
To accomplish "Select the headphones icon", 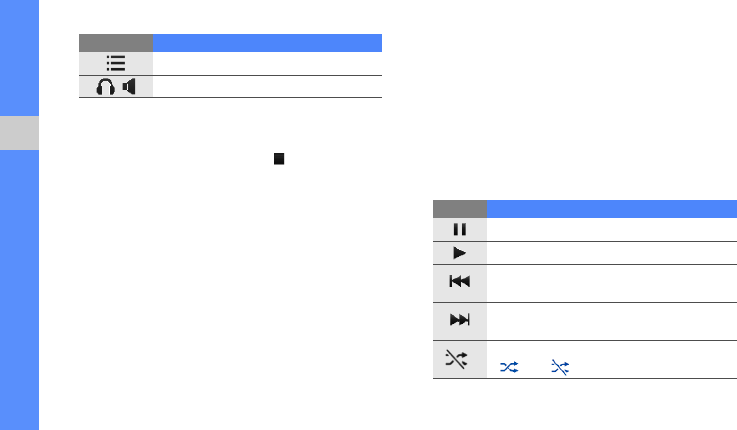I will point(105,86).
